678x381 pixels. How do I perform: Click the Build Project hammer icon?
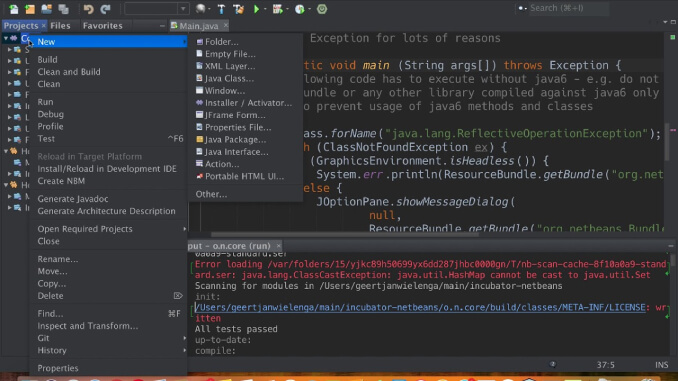click(x=221, y=9)
